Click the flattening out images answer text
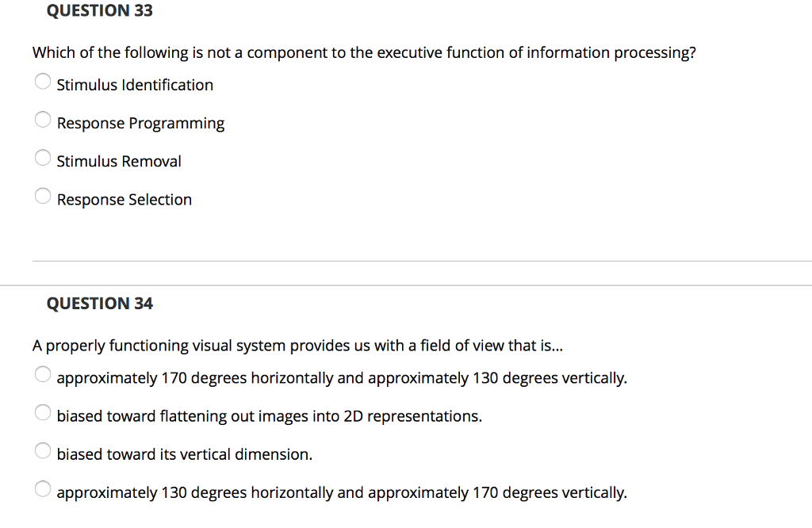812x528 pixels. [270, 417]
